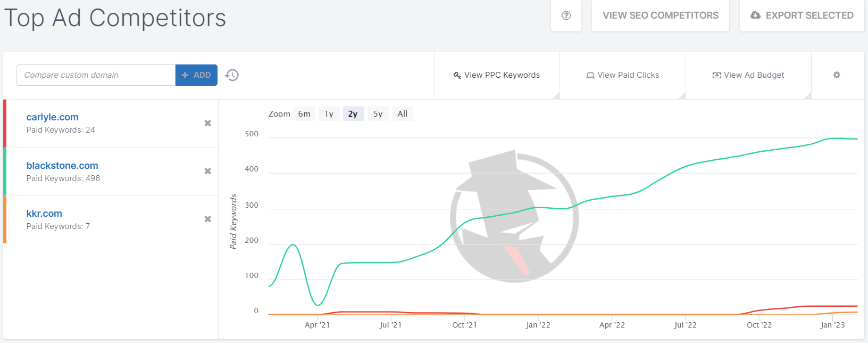Click the "Oct '22" axis label
This screenshot has width=868, height=343.
pyautogui.click(x=759, y=325)
